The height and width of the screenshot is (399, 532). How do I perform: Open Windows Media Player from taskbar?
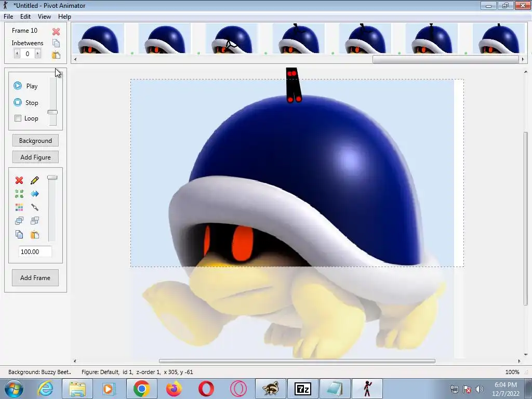pos(109,389)
